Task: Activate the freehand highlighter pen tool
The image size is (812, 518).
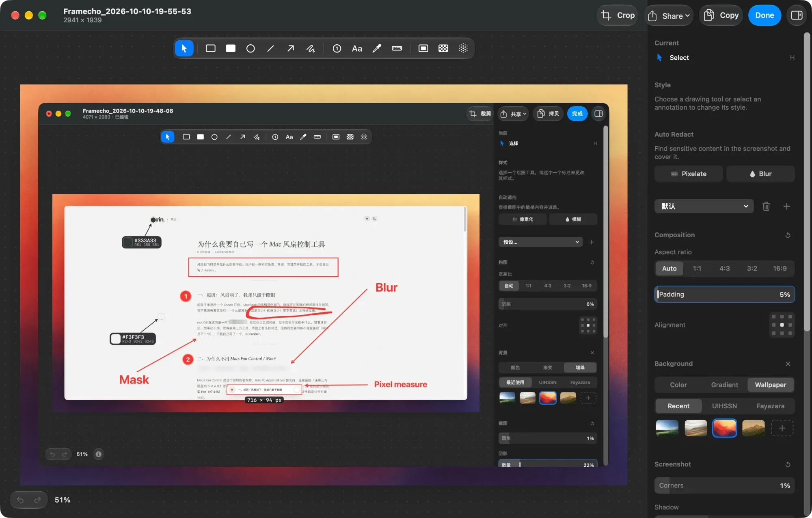Action: pyautogui.click(x=311, y=48)
